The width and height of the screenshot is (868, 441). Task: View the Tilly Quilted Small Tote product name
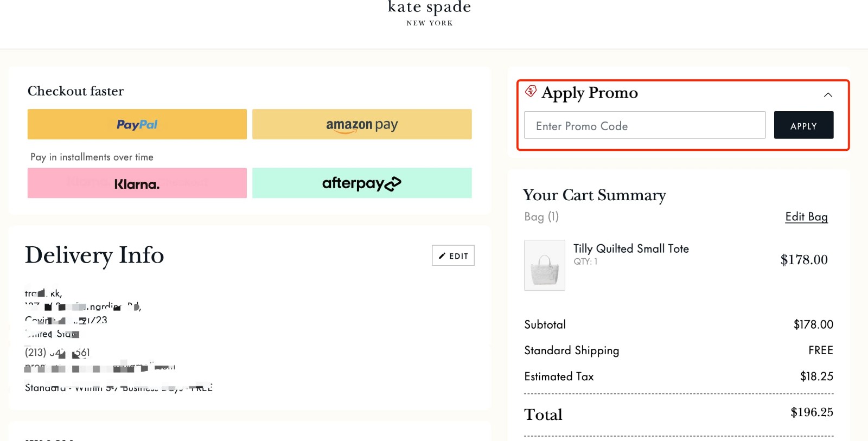pos(631,248)
